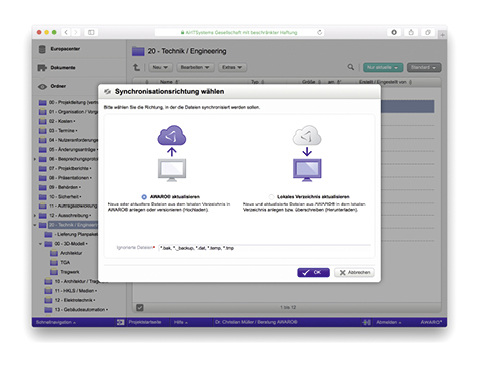
Task: Open Schnellnavigation in the bottom bar
Action: 56,322
